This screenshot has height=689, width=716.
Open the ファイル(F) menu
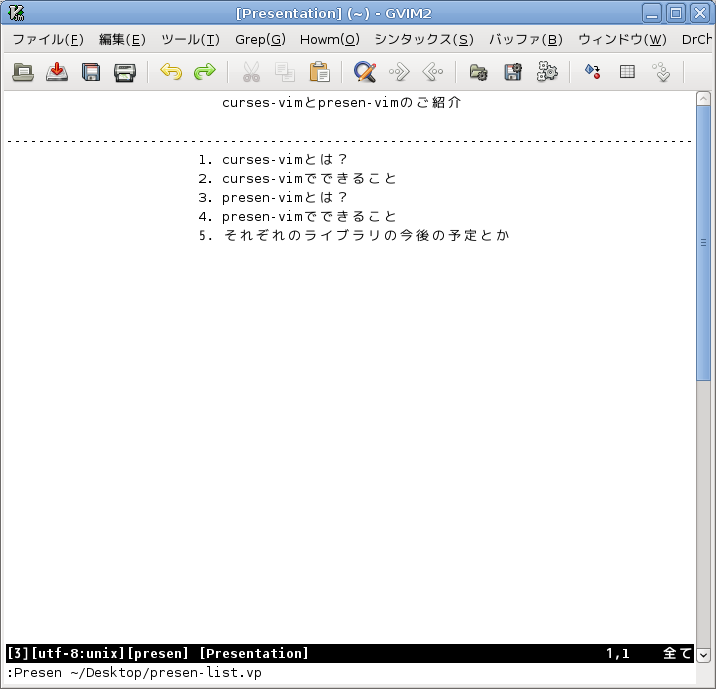48,40
